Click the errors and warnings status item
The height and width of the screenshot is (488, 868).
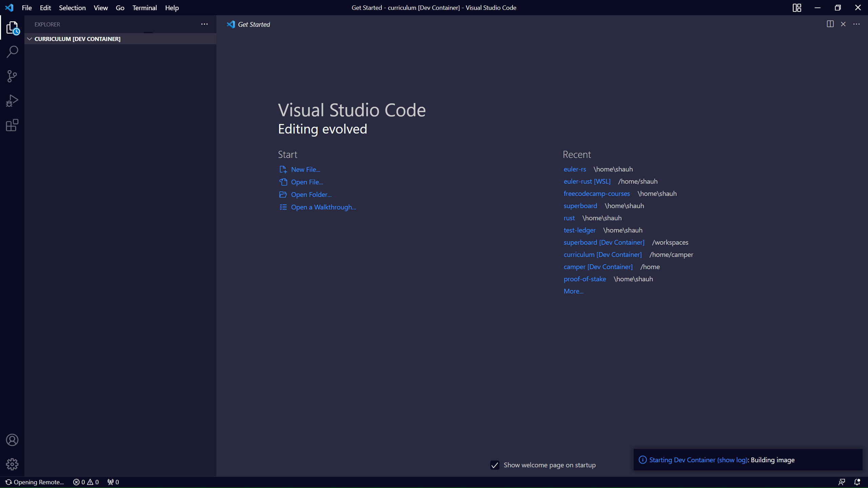86,482
